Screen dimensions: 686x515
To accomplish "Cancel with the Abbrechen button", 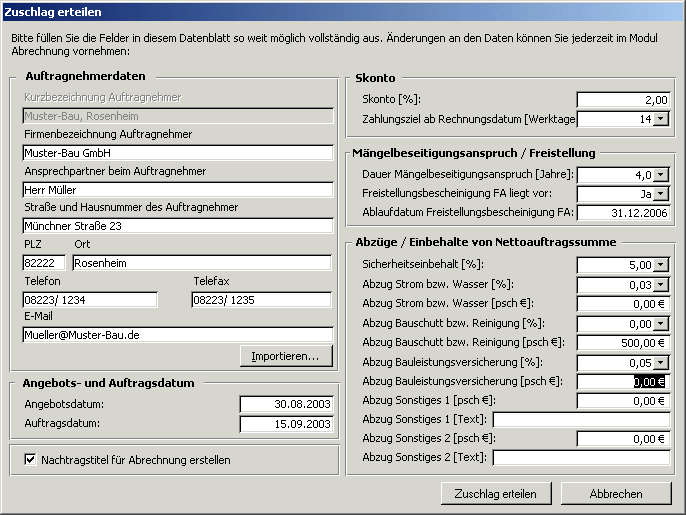I will click(615, 493).
